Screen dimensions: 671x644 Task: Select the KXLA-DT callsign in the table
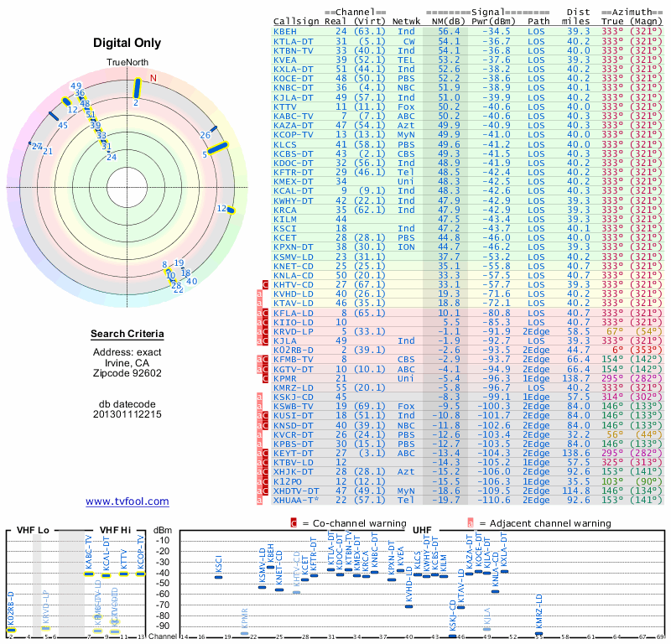tap(294, 70)
